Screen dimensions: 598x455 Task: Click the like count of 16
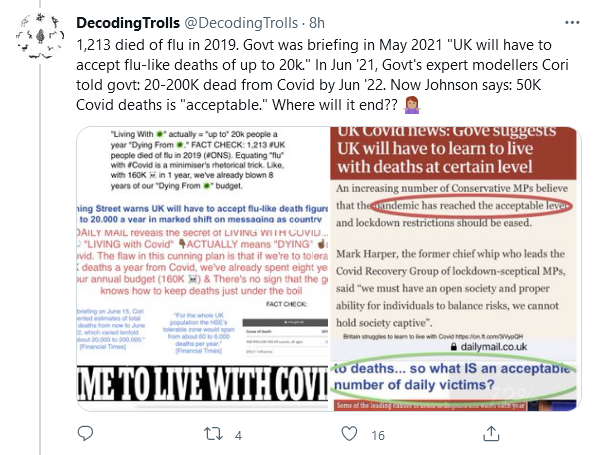378,435
